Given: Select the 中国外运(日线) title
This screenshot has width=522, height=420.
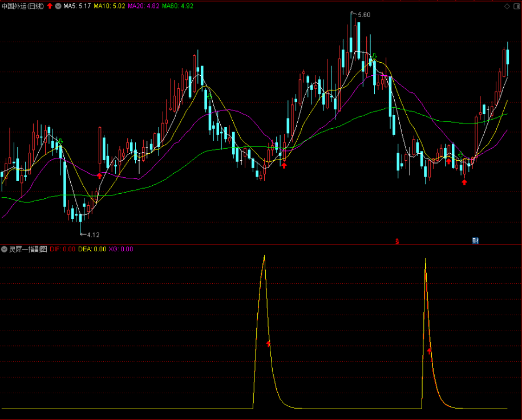Looking at the screenshot, I should pos(23,6).
